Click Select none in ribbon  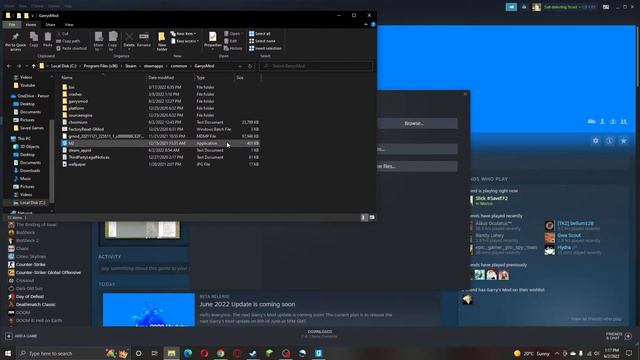click(x=262, y=41)
